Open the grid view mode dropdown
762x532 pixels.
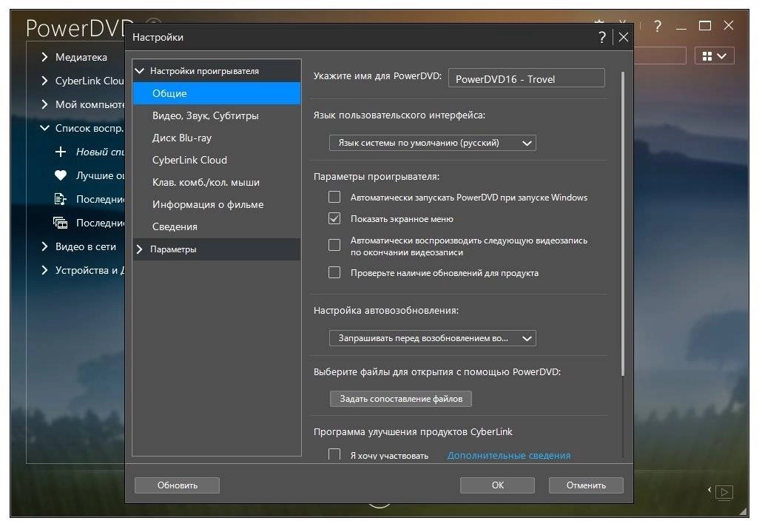click(715, 56)
